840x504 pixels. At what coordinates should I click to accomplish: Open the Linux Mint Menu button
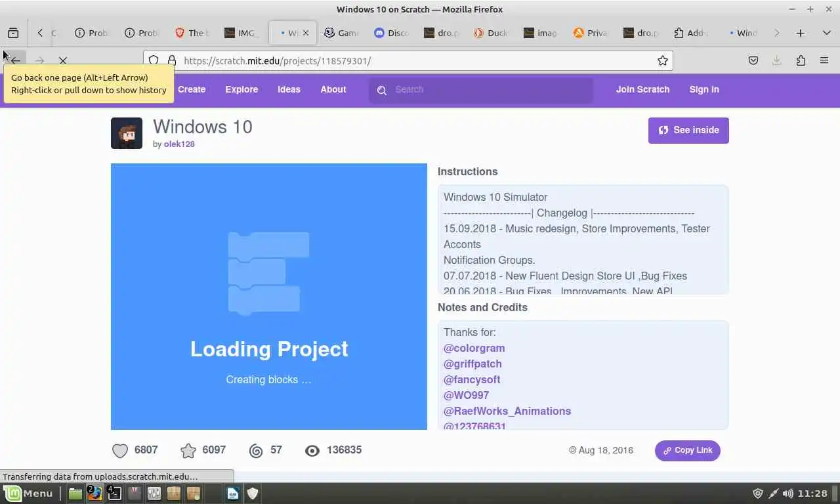coord(29,493)
